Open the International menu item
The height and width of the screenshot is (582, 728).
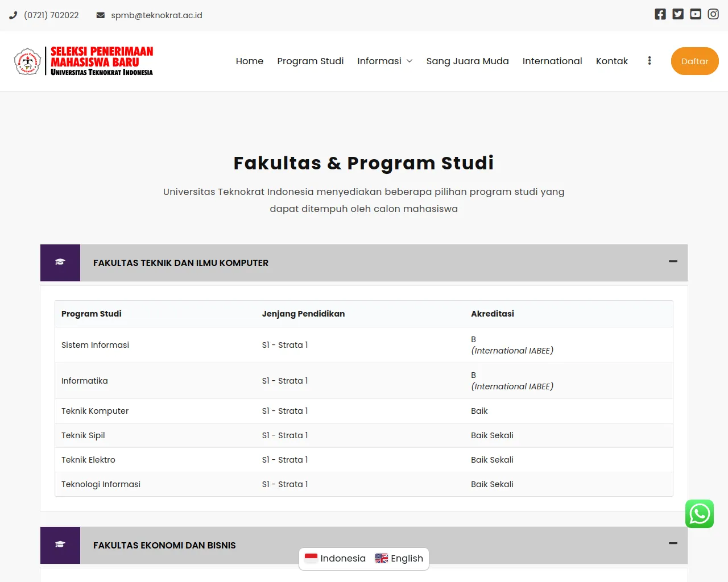pyautogui.click(x=552, y=61)
